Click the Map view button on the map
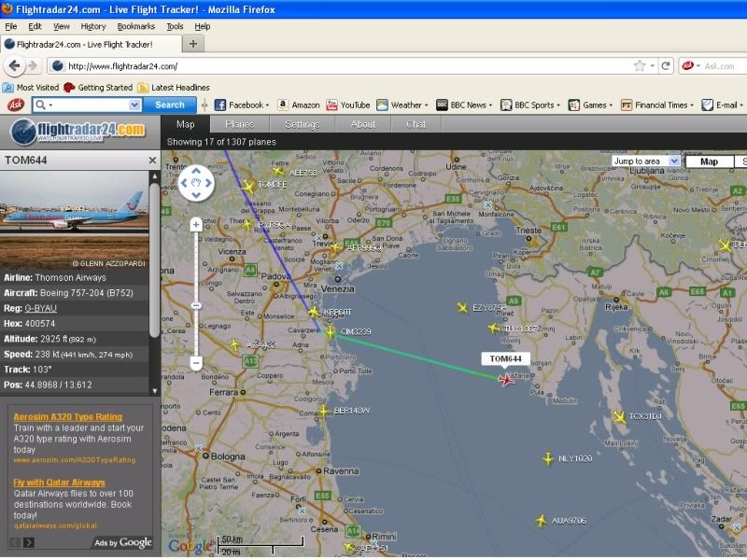Viewport: 747px width, 560px height. point(709,161)
